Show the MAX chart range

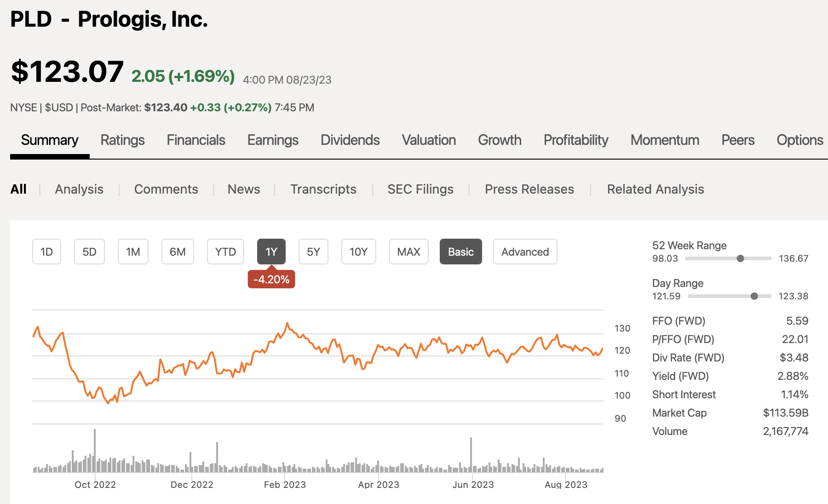[x=408, y=252]
